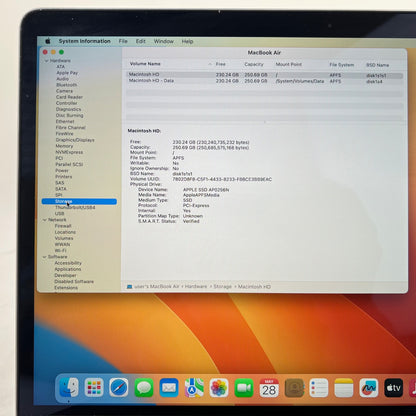Open Finder from the Dock
Screen dimensions: 416x416
point(69,387)
